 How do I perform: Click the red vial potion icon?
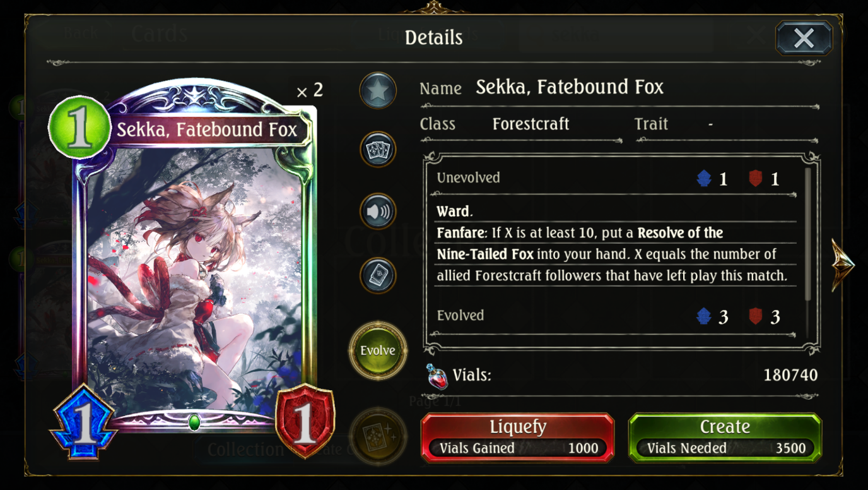coord(437,376)
